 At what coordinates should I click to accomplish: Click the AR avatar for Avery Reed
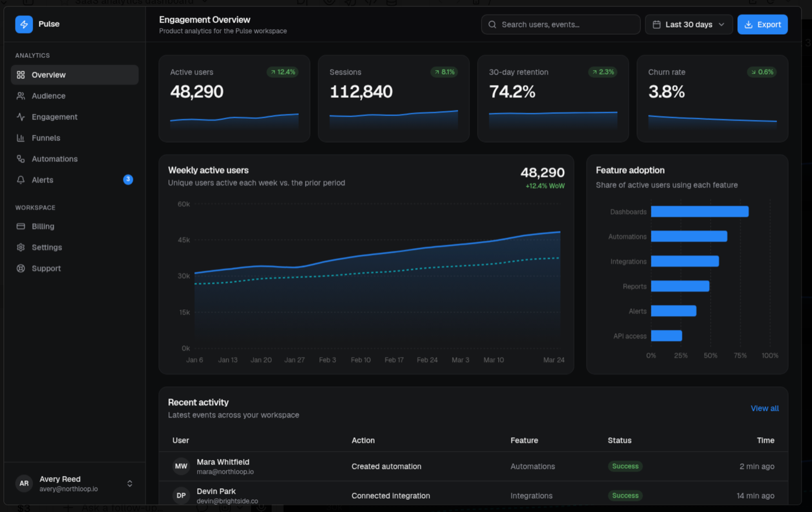(x=24, y=484)
